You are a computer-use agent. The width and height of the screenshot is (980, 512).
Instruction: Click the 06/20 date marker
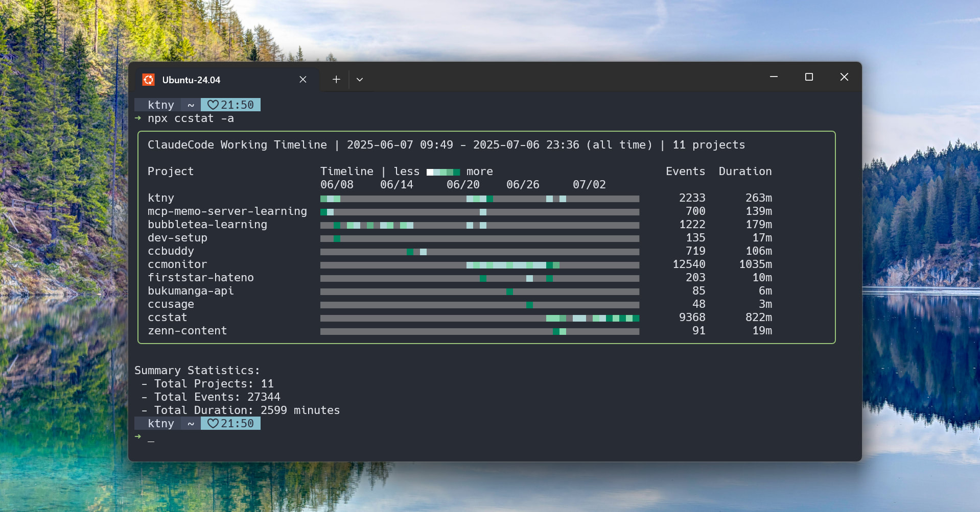pos(463,185)
